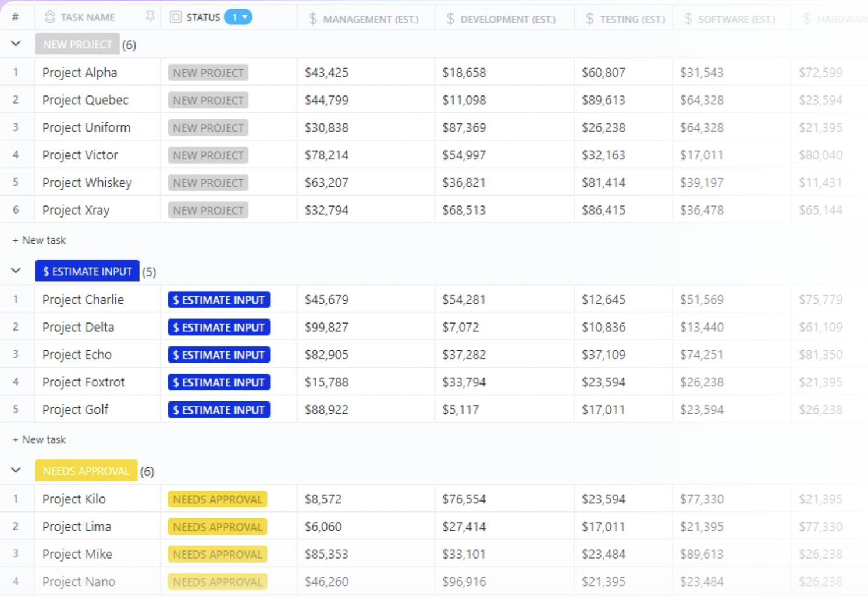
Task: Click the Software (Est.) dollar icon
Action: click(x=688, y=19)
